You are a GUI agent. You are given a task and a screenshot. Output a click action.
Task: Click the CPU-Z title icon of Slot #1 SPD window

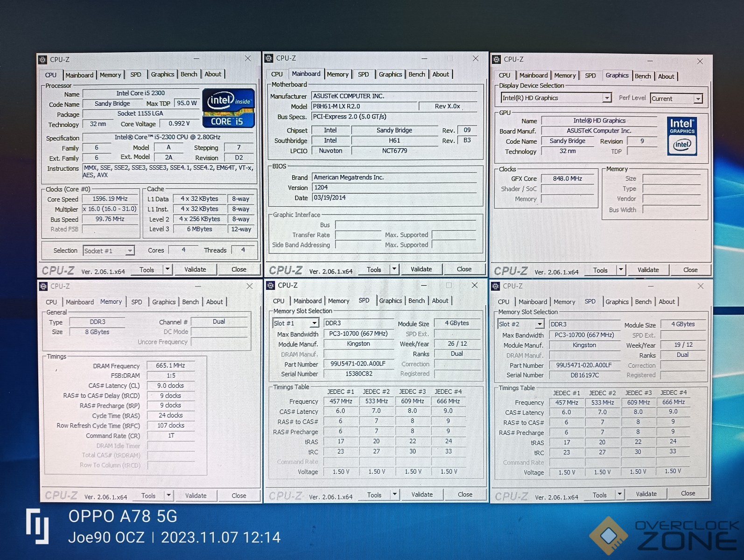point(270,285)
